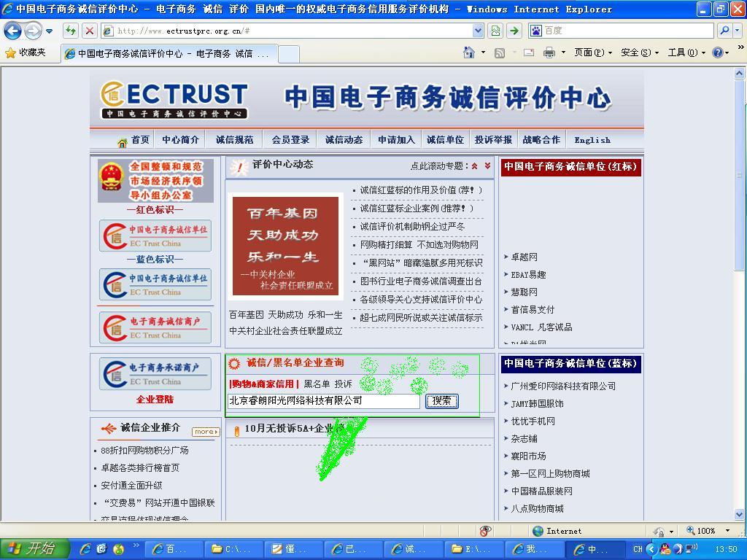The image size is (747, 560).
Task: Click the national emblem banner image
Action: tap(155, 181)
